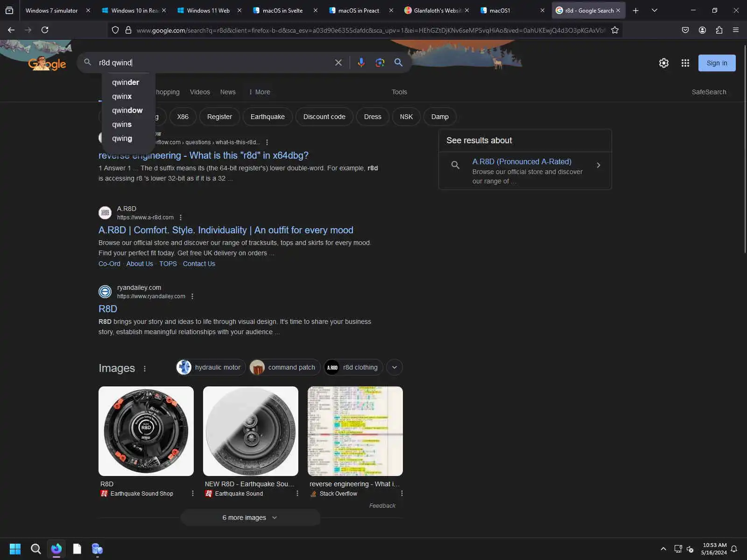Show hidden system tray icons
The width and height of the screenshot is (747, 560).
(663, 549)
